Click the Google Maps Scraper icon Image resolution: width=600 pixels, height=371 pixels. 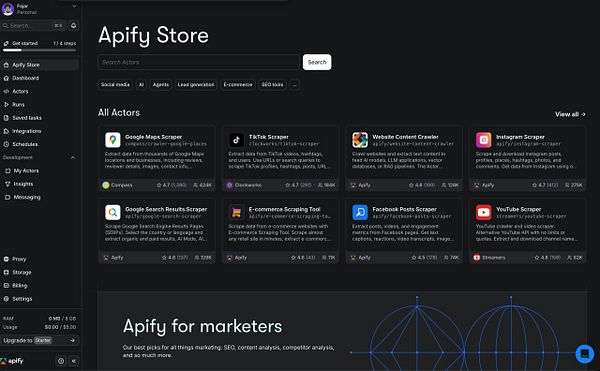112,140
